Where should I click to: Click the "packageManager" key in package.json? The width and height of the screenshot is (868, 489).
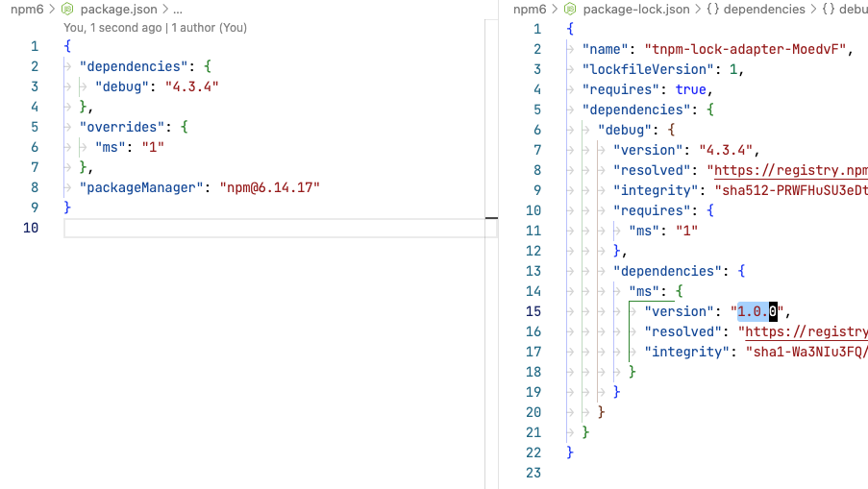click(142, 187)
